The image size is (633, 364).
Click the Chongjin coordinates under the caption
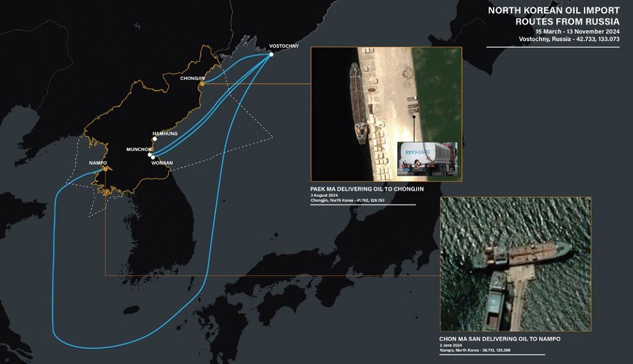point(347,201)
